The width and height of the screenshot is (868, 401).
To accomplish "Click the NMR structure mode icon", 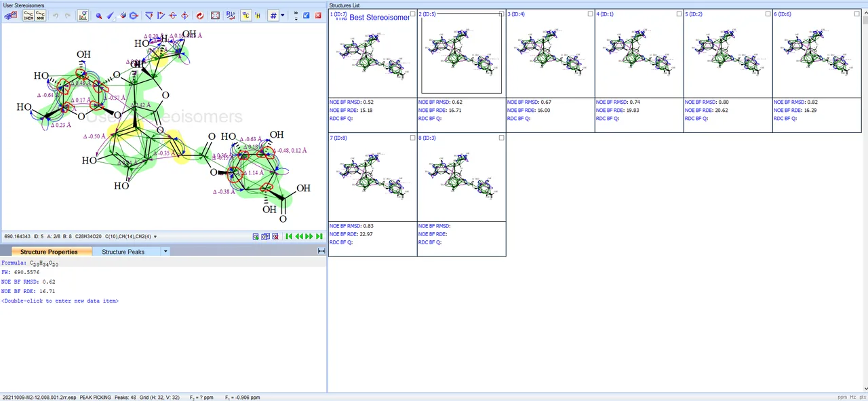I will click(40, 16).
